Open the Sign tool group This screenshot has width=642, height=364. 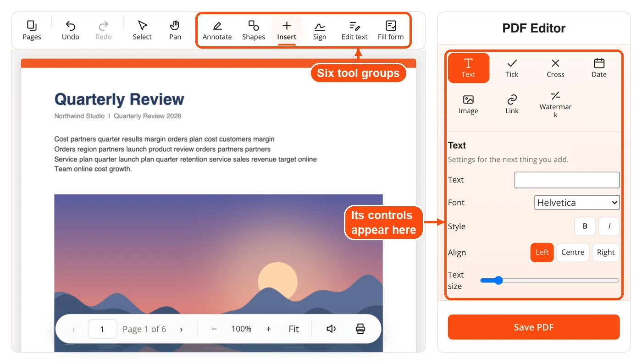tap(320, 30)
